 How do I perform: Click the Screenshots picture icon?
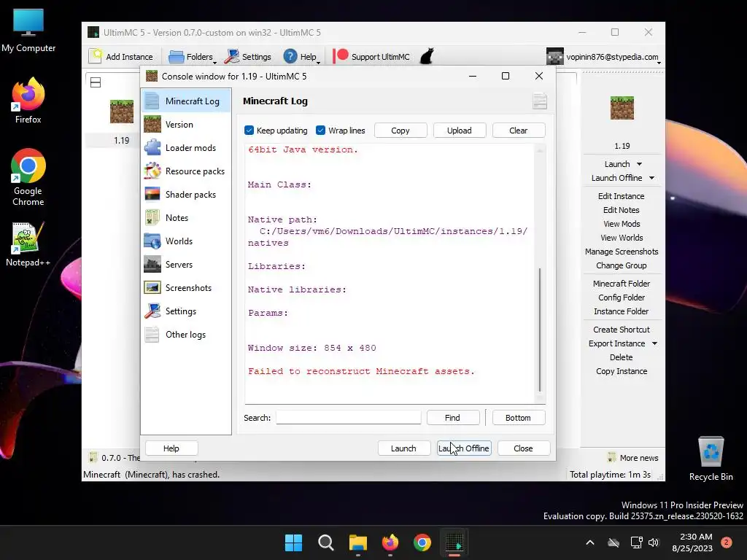(x=152, y=287)
